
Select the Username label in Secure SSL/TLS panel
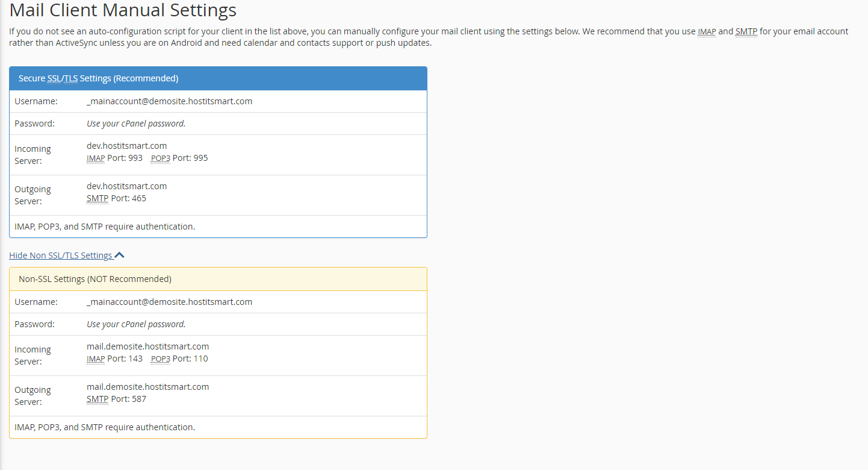click(x=36, y=101)
